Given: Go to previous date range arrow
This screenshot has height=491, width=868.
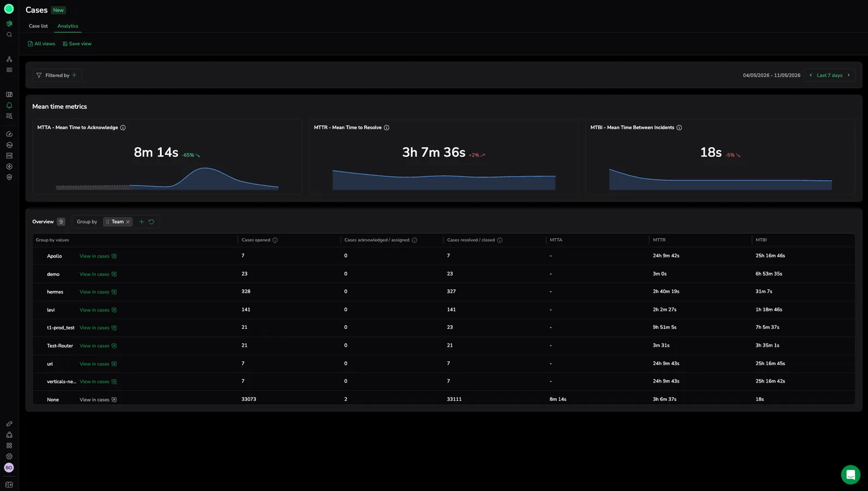Looking at the screenshot, I should (810, 75).
